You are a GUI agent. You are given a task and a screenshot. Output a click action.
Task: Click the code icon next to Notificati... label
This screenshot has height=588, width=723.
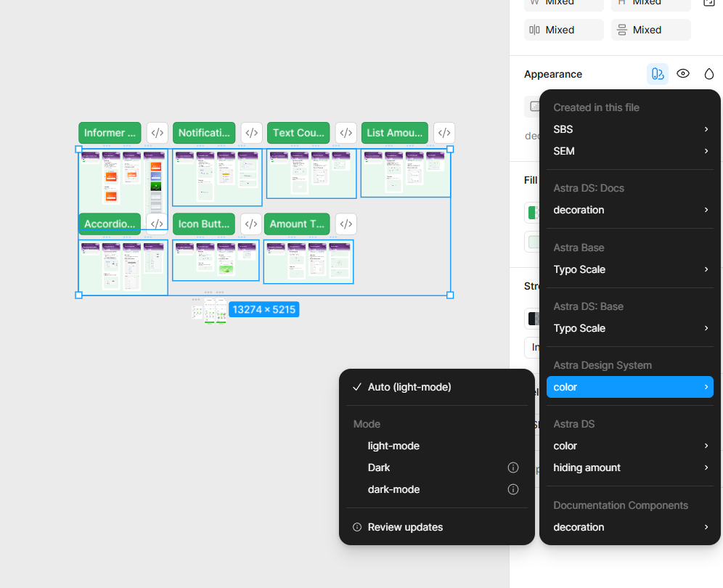[x=251, y=133]
